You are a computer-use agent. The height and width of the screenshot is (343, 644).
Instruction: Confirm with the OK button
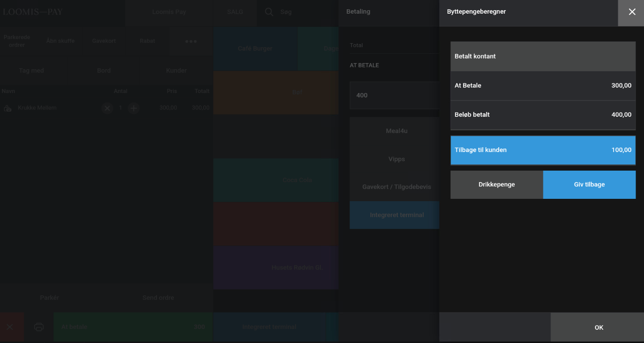click(x=598, y=327)
